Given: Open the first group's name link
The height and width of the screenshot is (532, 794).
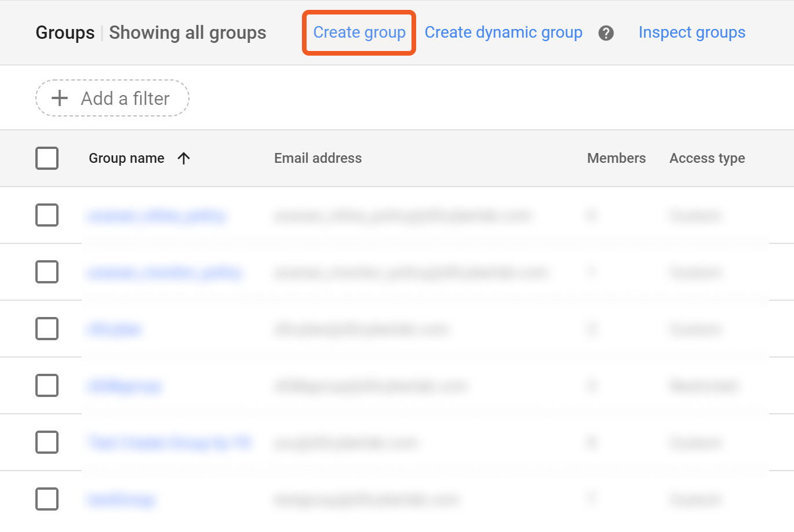Looking at the screenshot, I should pyautogui.click(x=156, y=216).
